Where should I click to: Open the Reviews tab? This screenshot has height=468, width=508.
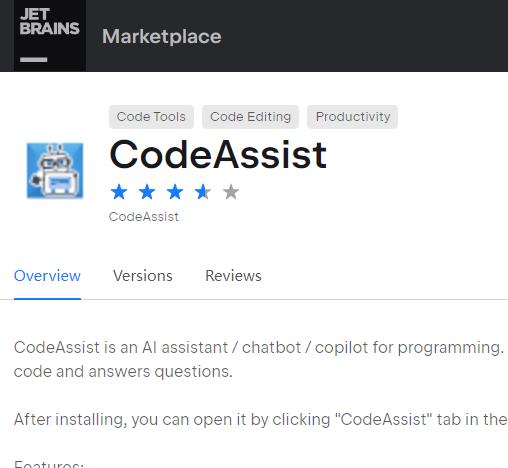[233, 276]
